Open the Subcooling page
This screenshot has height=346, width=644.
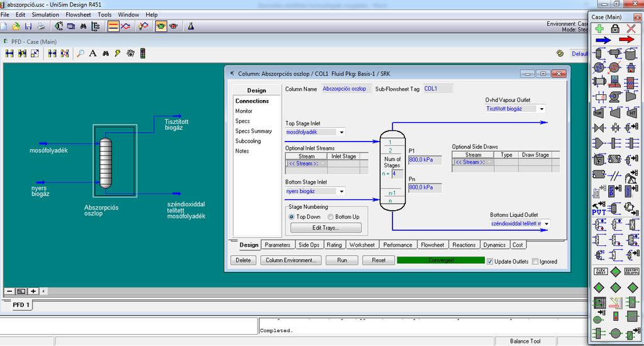coord(248,141)
